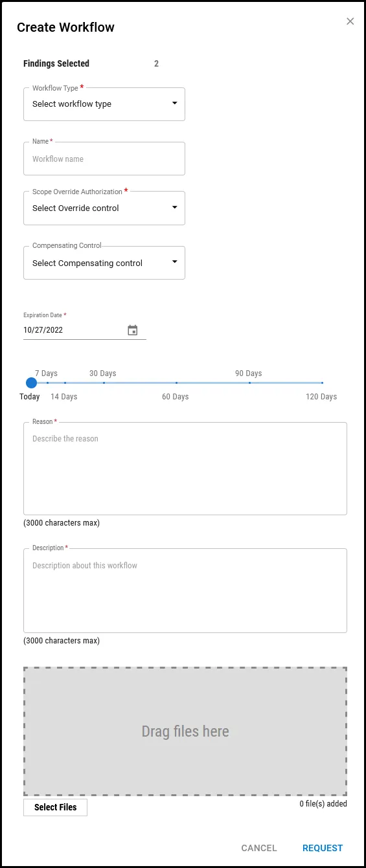Click inside the Description text area
This screenshot has width=366, height=868.
[185, 590]
